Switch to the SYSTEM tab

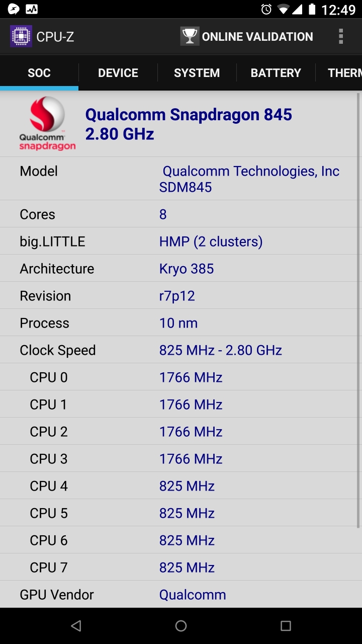click(197, 73)
